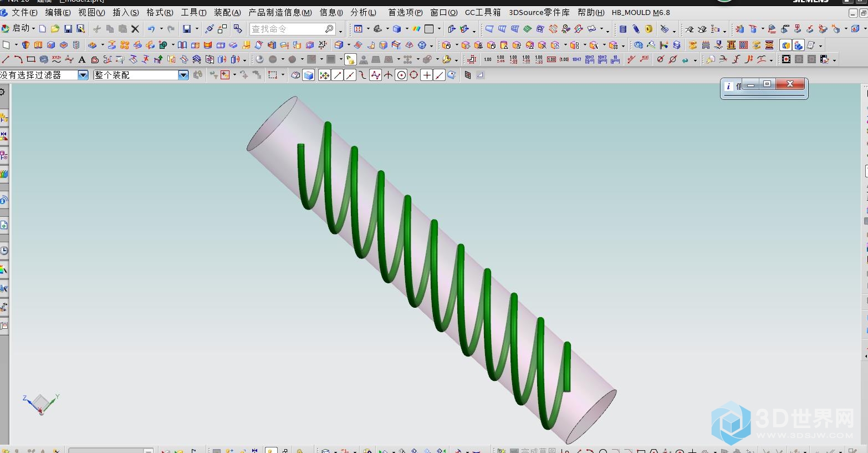Click the Cut scissors icon

[x=96, y=28]
